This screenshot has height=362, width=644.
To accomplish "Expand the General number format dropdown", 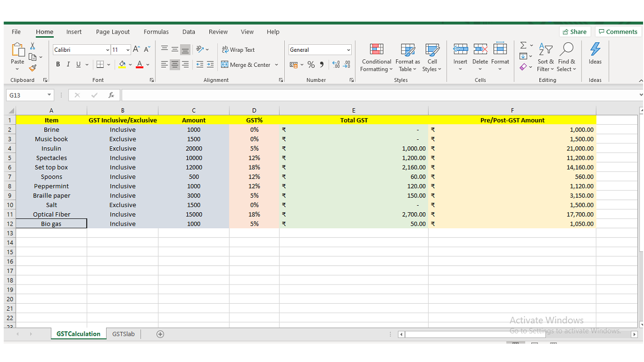I will [x=348, y=50].
